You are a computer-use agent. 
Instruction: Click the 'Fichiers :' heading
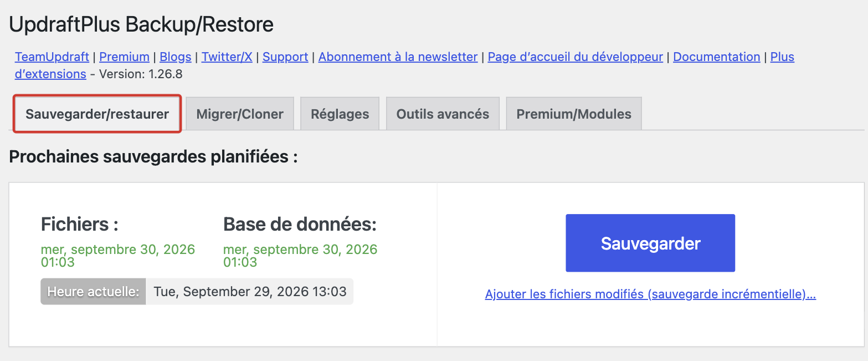[x=80, y=225]
